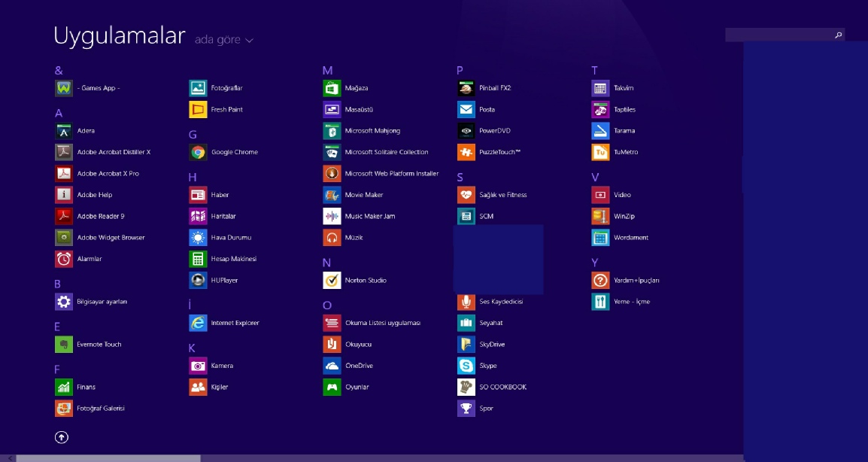Click 'Kişiler' label
This screenshot has height=462, width=868.
tap(220, 388)
